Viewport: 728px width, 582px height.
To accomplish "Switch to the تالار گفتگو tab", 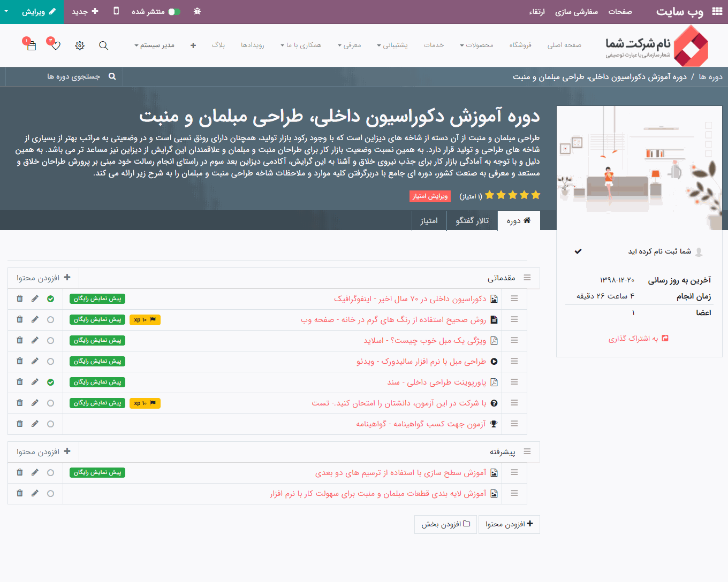I will click(x=472, y=220).
